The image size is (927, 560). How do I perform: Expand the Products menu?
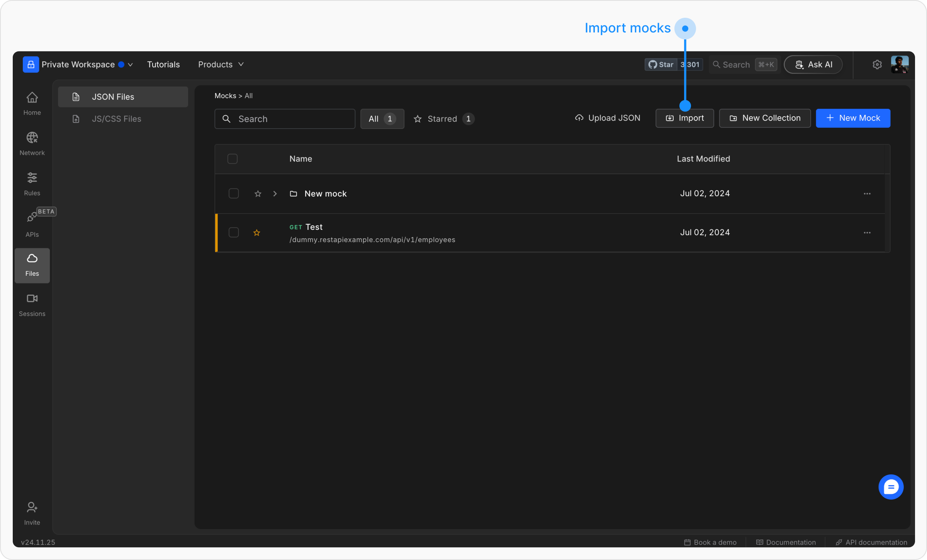click(221, 64)
